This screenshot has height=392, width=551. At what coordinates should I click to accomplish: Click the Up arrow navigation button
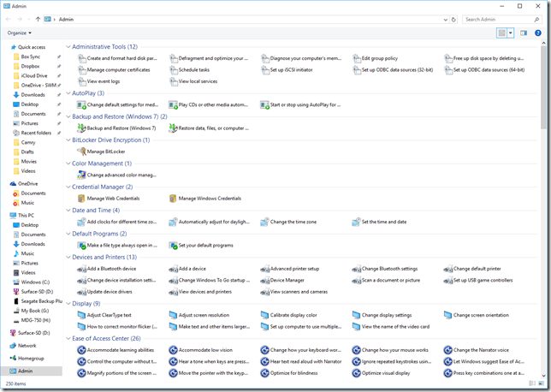(x=38, y=19)
